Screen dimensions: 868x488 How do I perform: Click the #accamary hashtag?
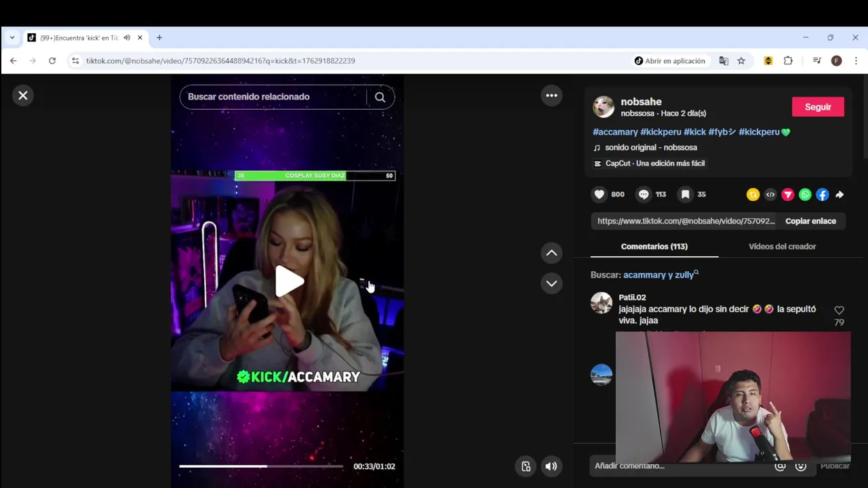coord(615,132)
